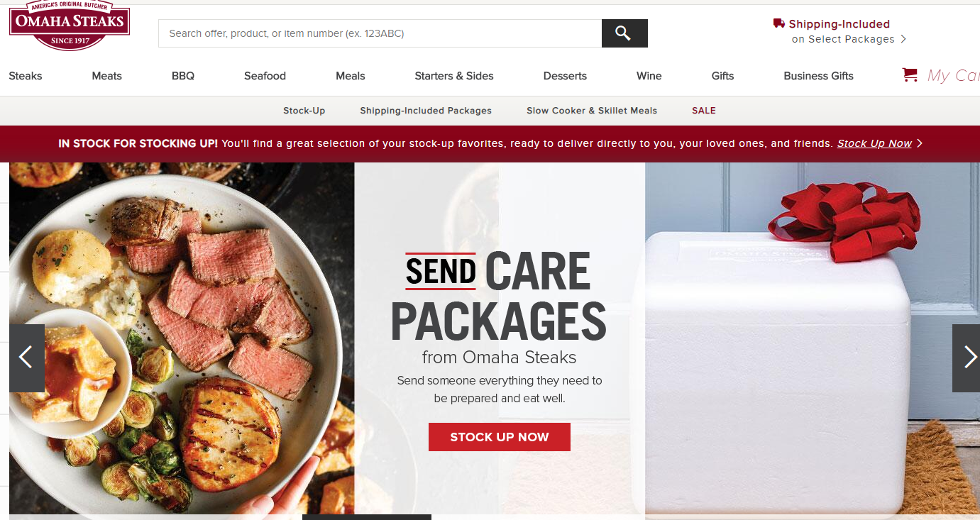
Task: Open Slow Cooker & Skillet Meals
Action: [x=592, y=111]
